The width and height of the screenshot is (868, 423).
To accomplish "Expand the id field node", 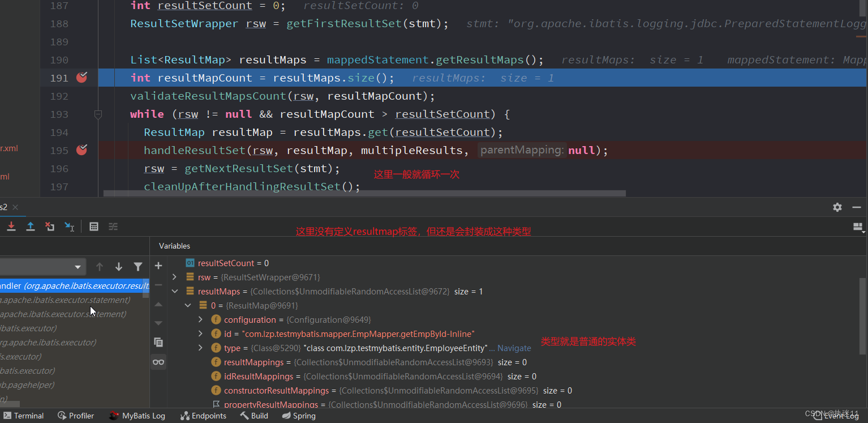I will pos(200,334).
